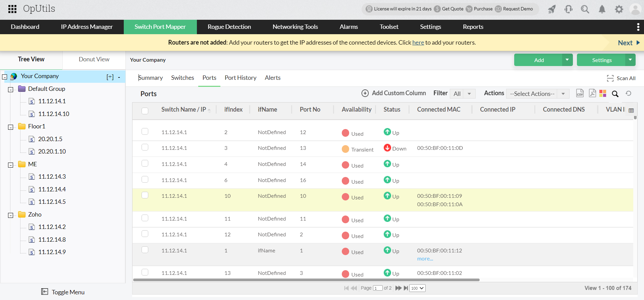
Task: Open the Select Actions dropdown
Action: pos(537,94)
